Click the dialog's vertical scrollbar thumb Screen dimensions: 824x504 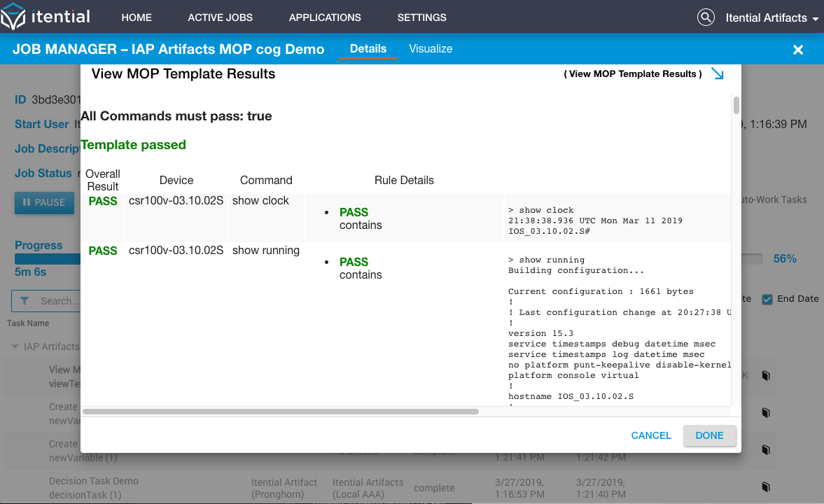click(x=736, y=105)
